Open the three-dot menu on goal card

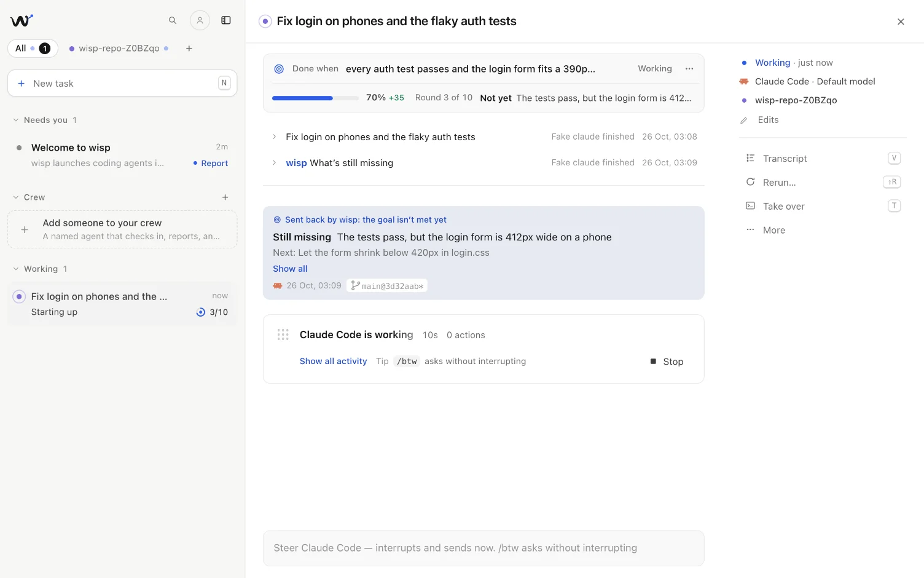pos(689,69)
